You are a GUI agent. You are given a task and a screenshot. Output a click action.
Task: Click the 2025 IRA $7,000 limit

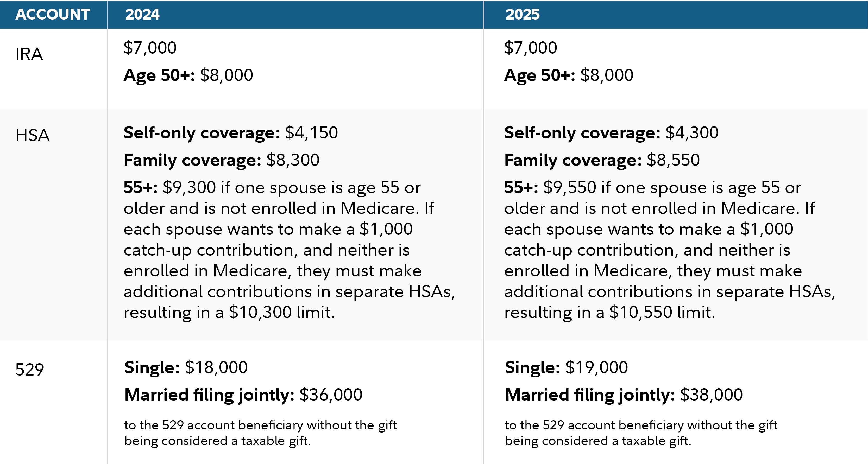click(530, 47)
